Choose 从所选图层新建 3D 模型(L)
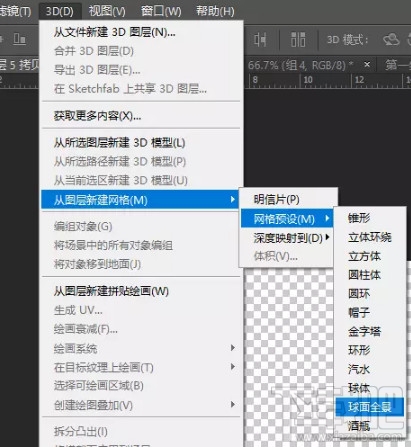Image resolution: width=411 pixels, height=447 pixels. click(141, 143)
